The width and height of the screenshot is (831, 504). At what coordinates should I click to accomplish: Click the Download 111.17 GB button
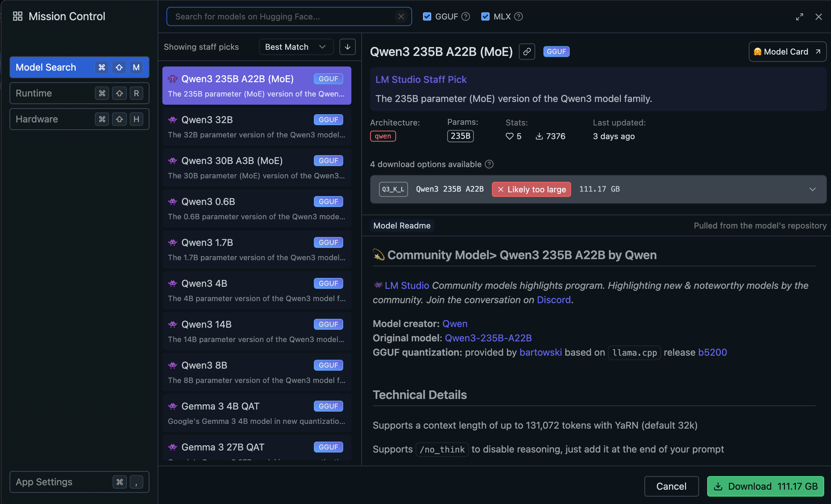click(765, 486)
